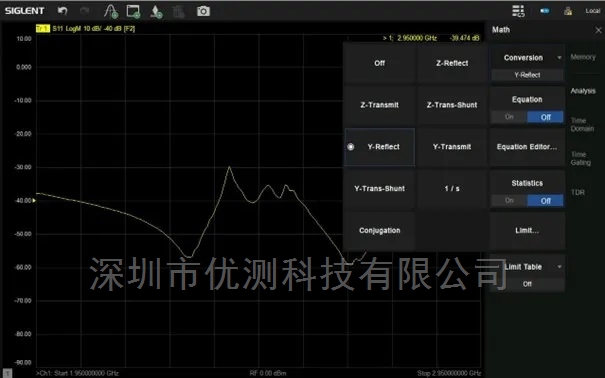This screenshot has height=378, width=605.
Task: Click the greyed delete trash icon
Action: tap(178, 12)
